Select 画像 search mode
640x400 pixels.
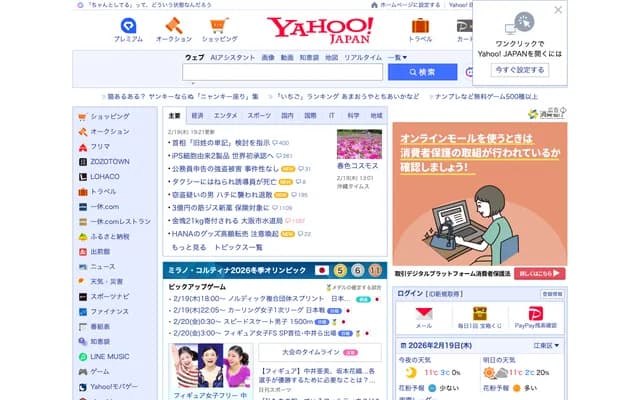coord(268,58)
